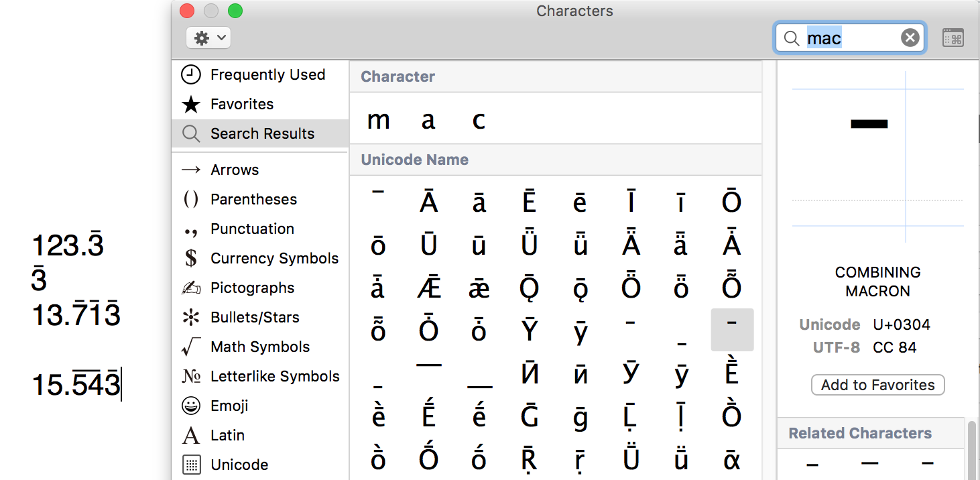This screenshot has height=480, width=980.
Task: Toggle the compact character viewer icon
Action: click(x=953, y=38)
